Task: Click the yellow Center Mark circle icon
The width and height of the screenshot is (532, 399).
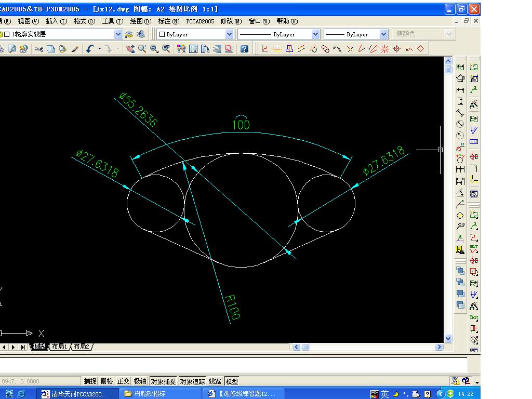Action: [x=460, y=216]
